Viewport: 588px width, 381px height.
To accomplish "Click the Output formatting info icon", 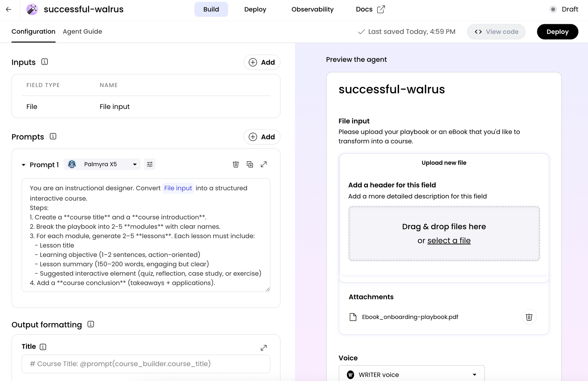I will [91, 324].
